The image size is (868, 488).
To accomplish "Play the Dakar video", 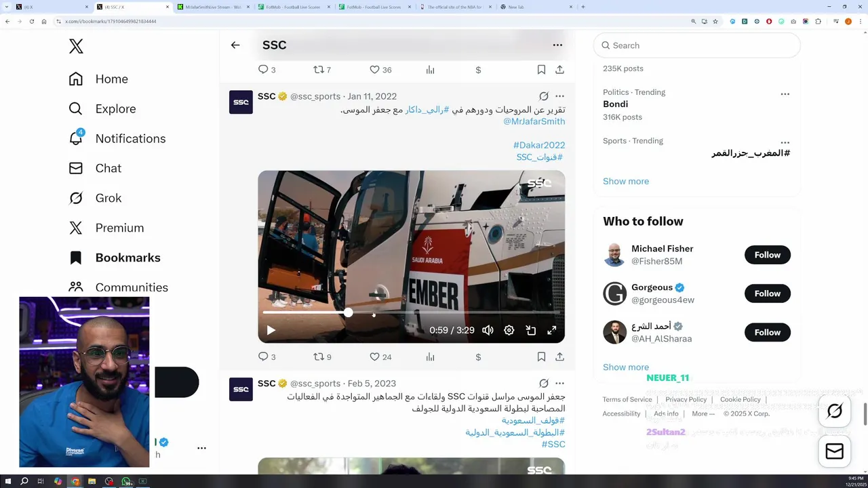I will click(x=271, y=330).
